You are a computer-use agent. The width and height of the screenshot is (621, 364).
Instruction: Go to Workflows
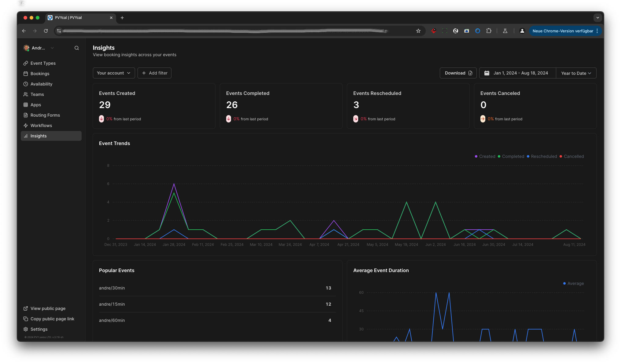tap(51, 126)
